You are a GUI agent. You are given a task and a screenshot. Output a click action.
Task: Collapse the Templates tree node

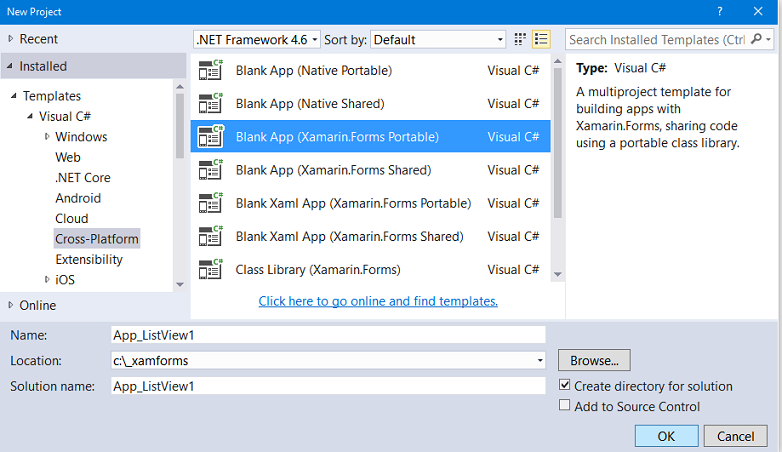[14, 95]
